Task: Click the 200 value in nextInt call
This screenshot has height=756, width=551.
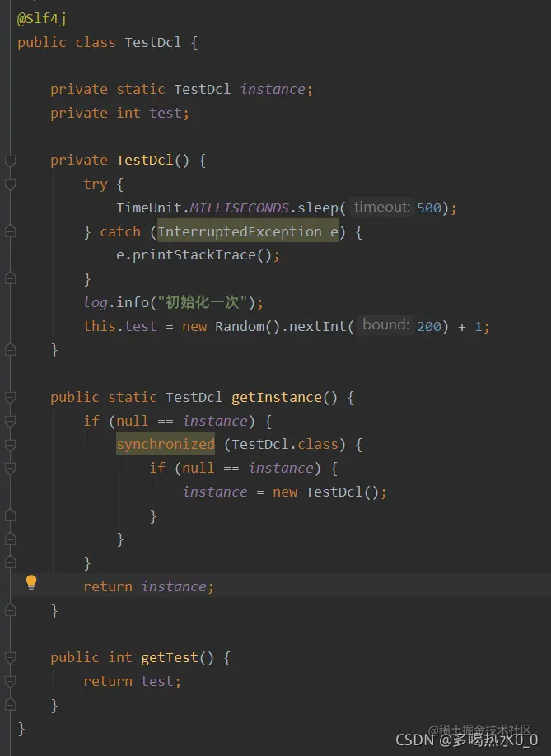Action: coord(429,326)
